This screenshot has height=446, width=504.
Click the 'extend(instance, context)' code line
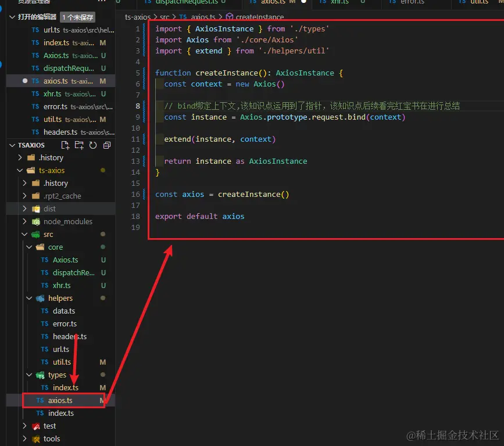pos(220,139)
